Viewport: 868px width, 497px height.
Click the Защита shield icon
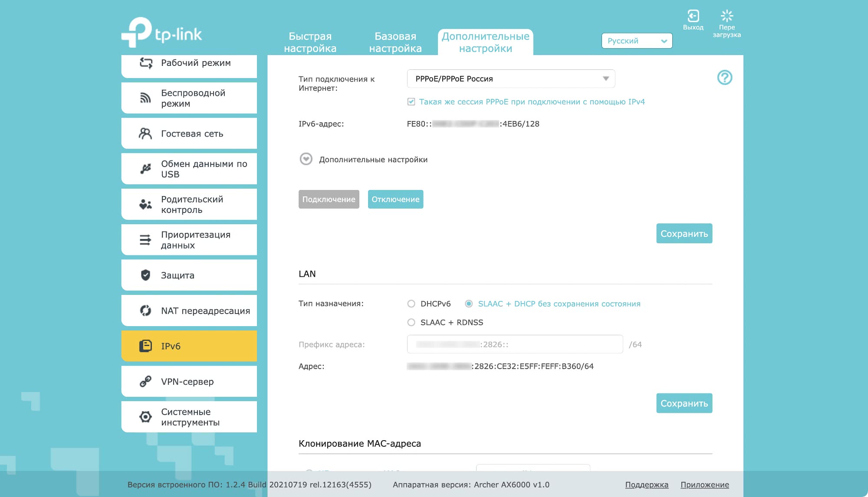coord(145,275)
